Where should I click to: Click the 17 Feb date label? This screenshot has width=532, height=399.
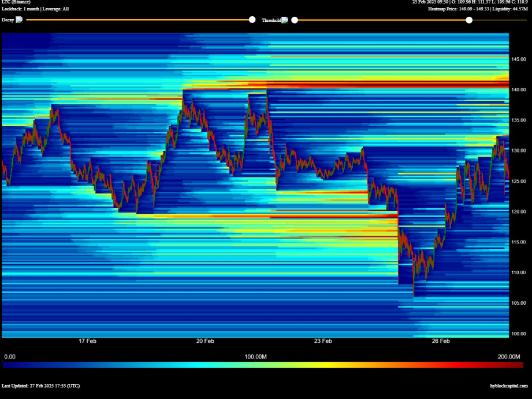(x=87, y=341)
